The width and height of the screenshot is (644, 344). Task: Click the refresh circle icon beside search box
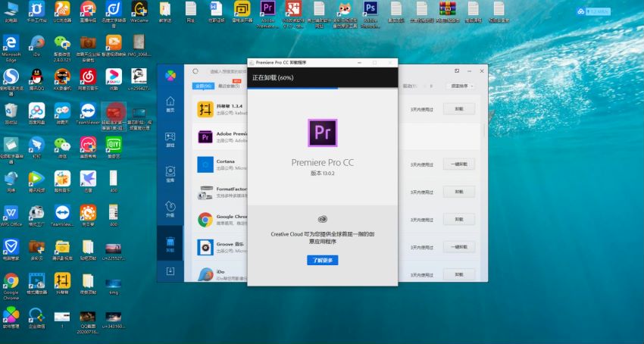[x=195, y=71]
